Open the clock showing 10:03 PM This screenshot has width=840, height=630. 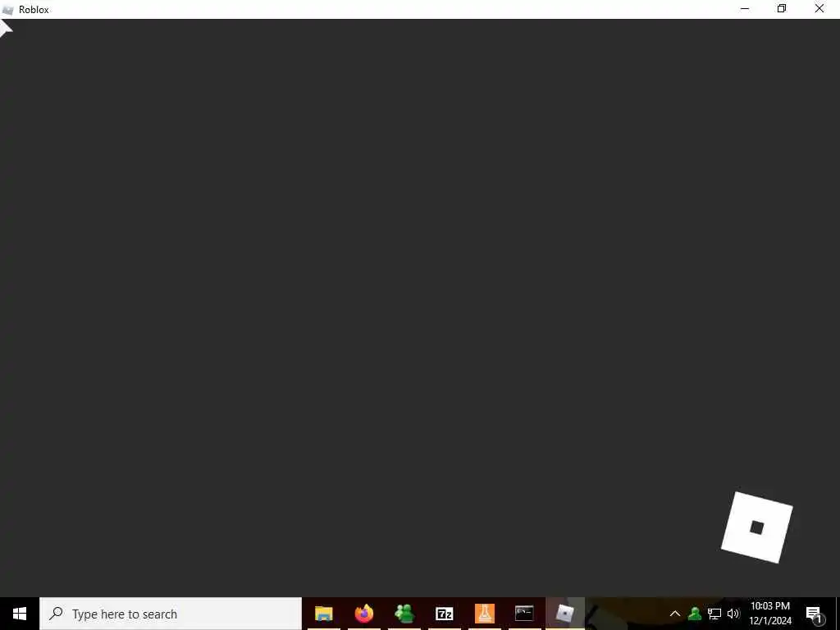[769, 614]
